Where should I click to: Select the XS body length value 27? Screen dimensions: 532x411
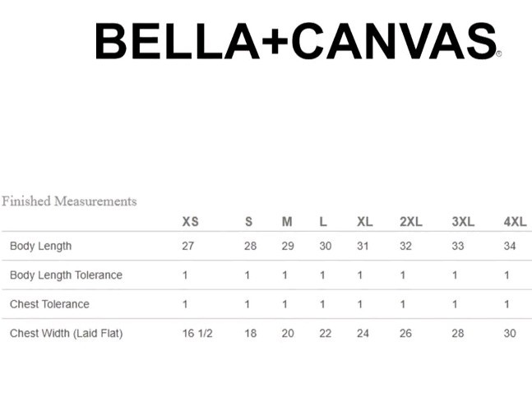pyautogui.click(x=188, y=246)
